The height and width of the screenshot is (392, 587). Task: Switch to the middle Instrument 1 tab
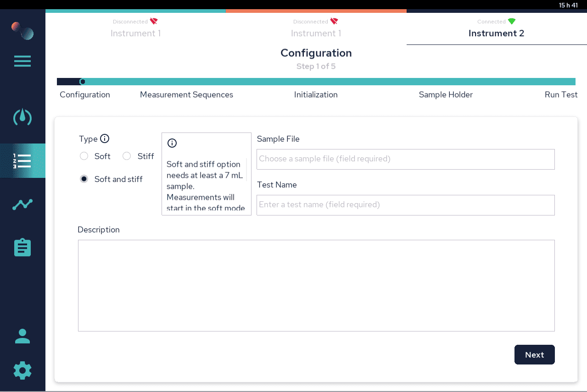point(316,28)
